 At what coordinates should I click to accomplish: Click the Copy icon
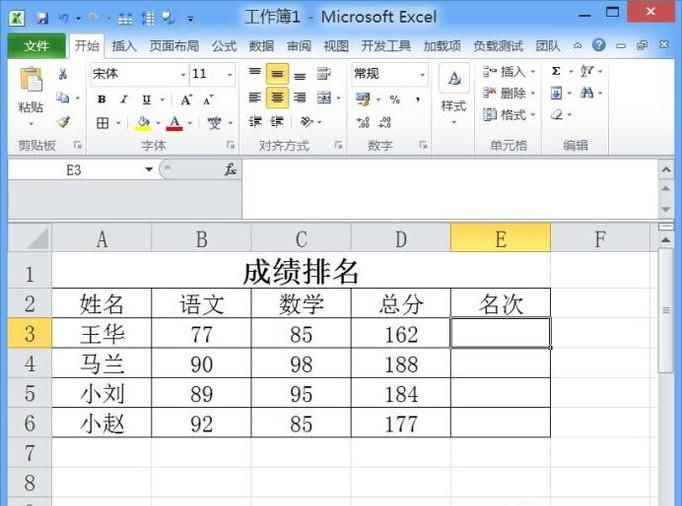(x=63, y=98)
